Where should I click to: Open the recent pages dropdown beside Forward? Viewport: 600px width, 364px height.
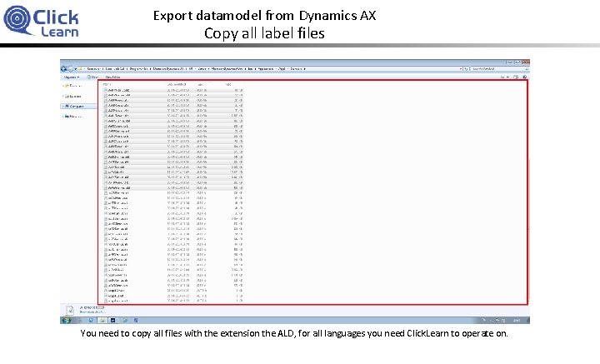pyautogui.click(x=75, y=69)
